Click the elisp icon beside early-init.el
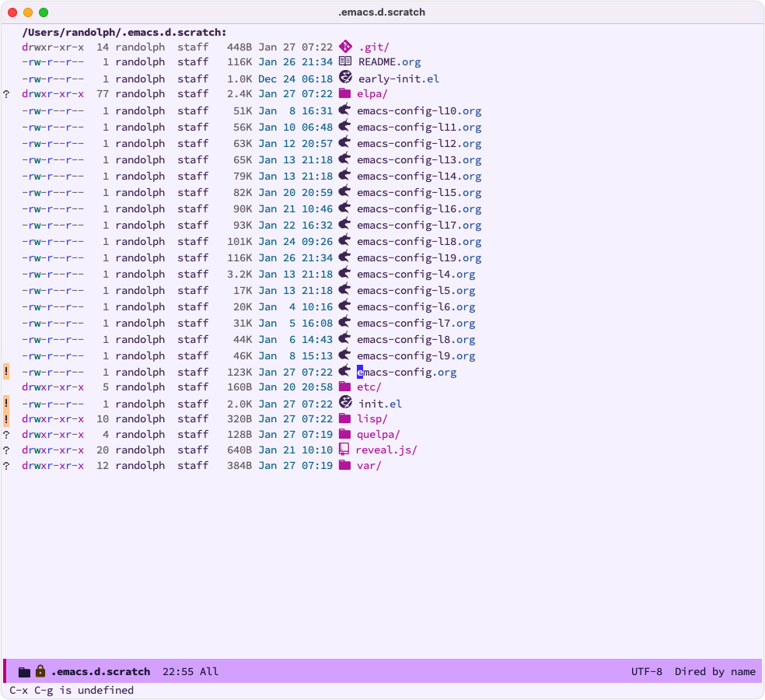765x700 pixels. click(x=345, y=77)
